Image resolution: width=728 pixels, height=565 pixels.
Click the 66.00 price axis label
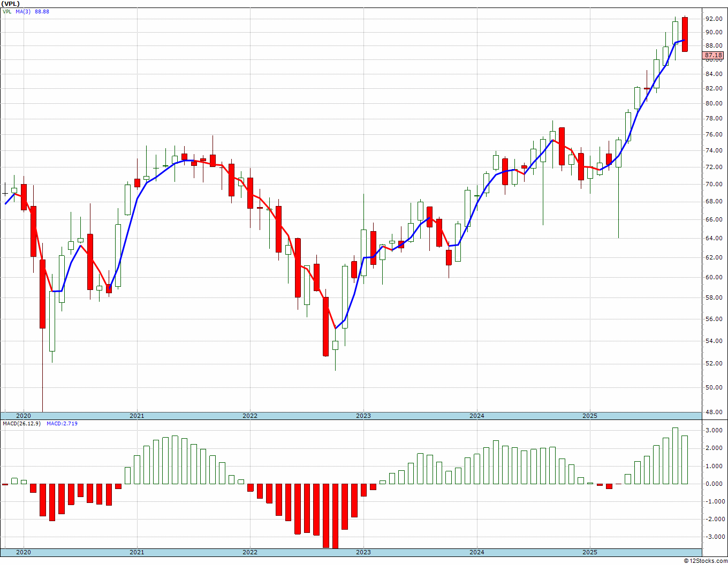pos(714,219)
